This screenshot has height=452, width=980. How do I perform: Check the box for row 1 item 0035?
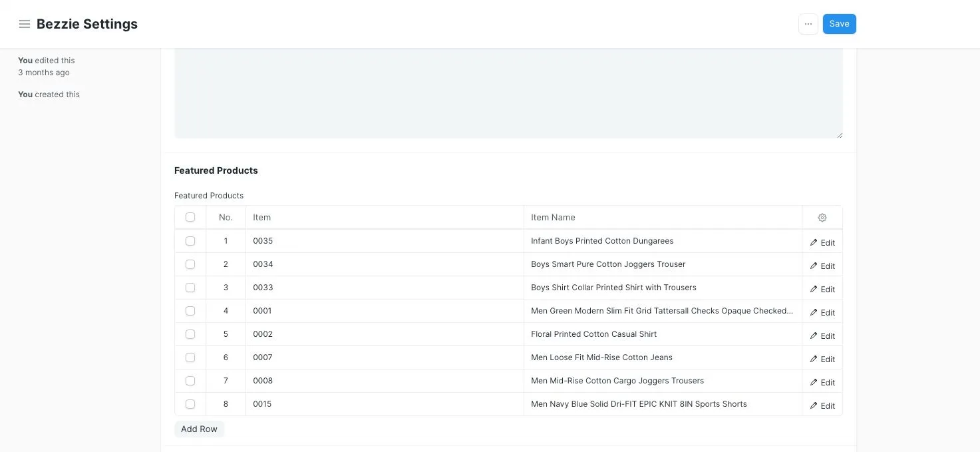190,241
